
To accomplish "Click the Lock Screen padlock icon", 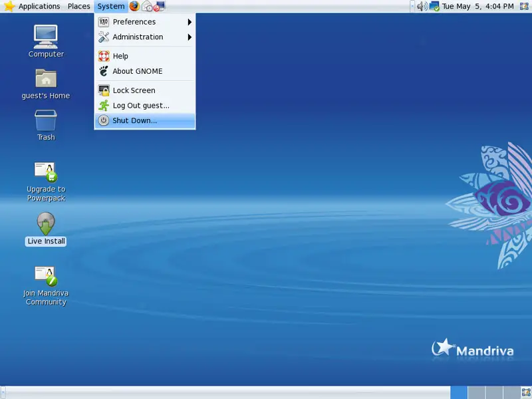I will coord(104,90).
